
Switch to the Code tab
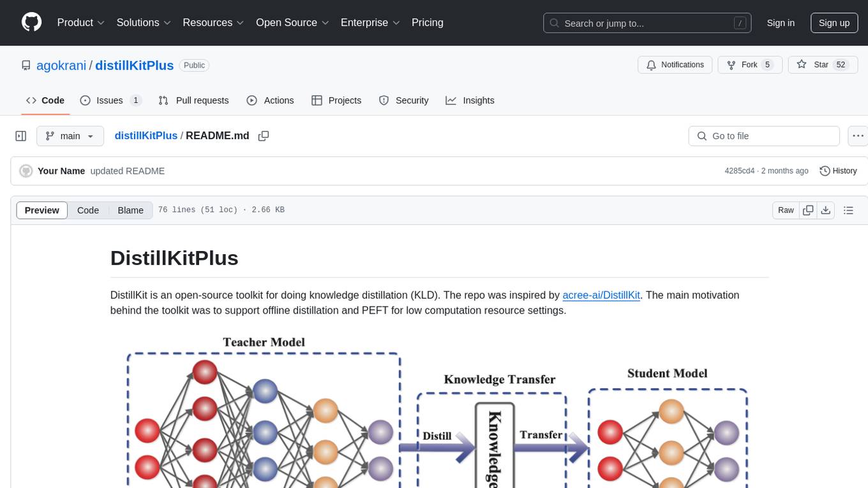click(45, 100)
